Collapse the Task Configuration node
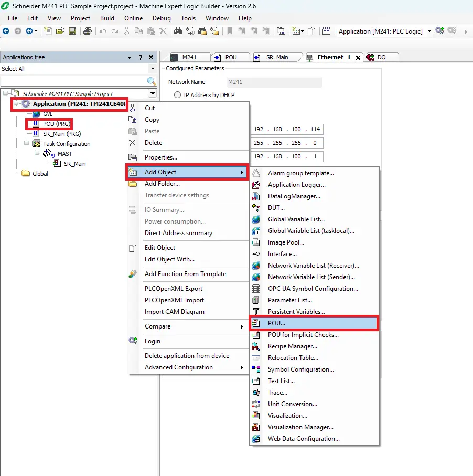 point(26,143)
